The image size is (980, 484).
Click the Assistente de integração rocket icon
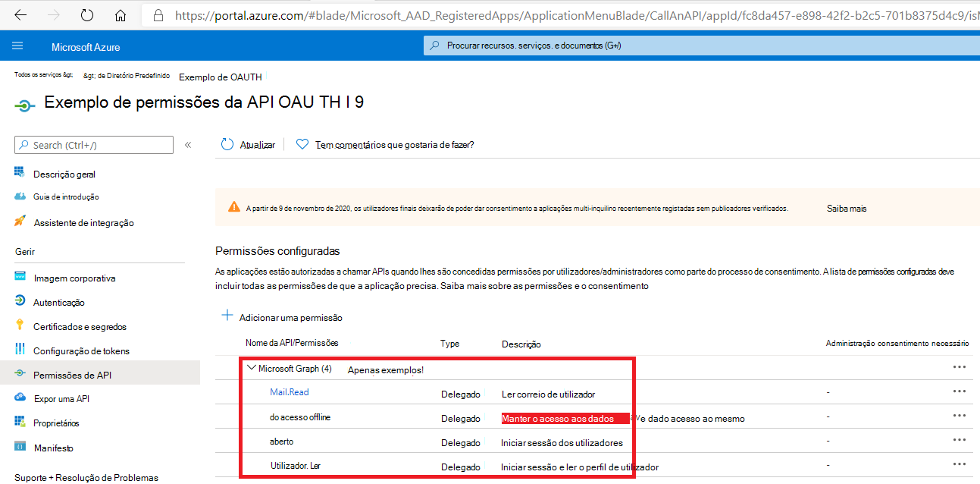(20, 222)
